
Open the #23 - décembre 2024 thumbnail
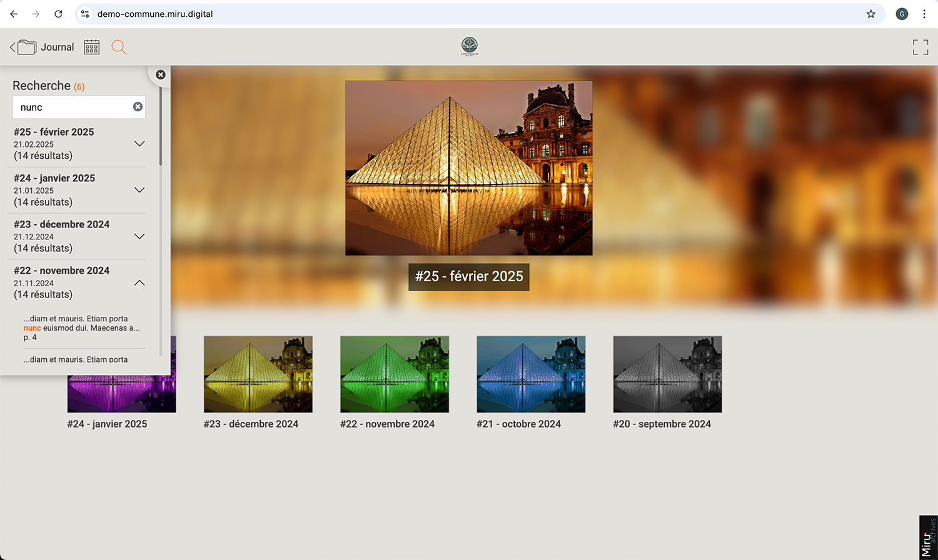(x=258, y=374)
